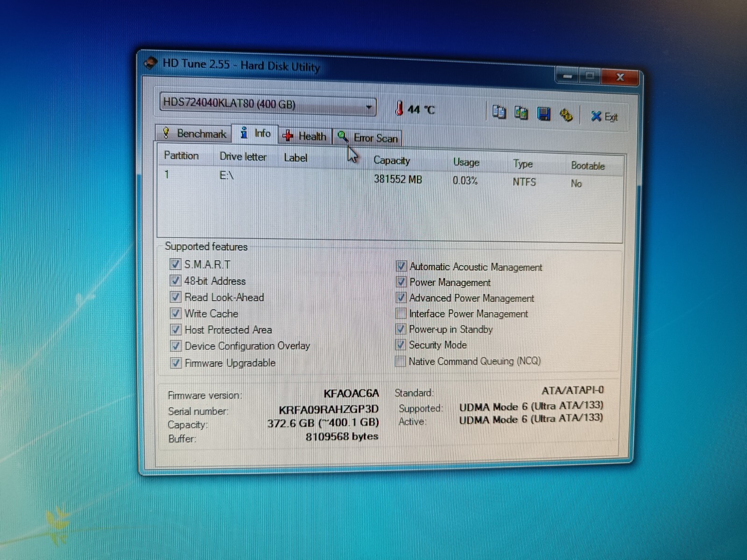Open the Health tab
The width and height of the screenshot is (747, 560).
point(305,136)
